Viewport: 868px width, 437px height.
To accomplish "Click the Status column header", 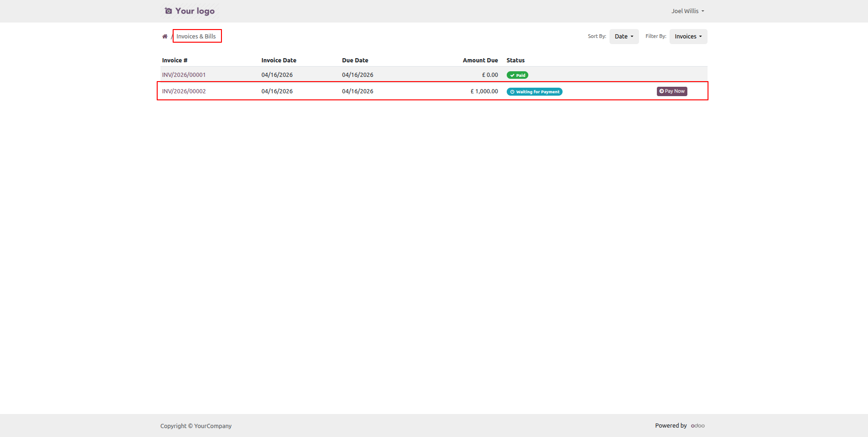I will (516, 60).
